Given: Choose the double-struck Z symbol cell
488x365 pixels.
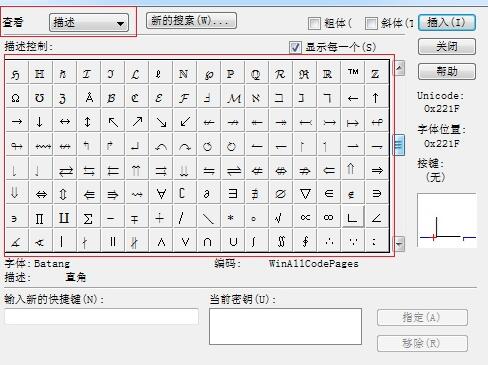Looking at the screenshot, I should [x=377, y=73].
